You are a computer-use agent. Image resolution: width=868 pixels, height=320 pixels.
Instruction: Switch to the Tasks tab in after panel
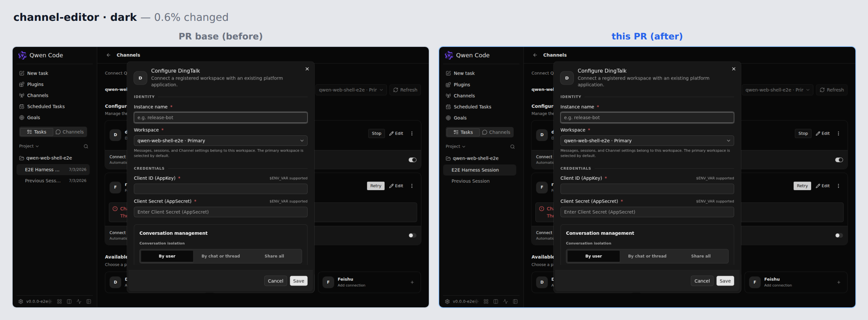click(x=463, y=132)
